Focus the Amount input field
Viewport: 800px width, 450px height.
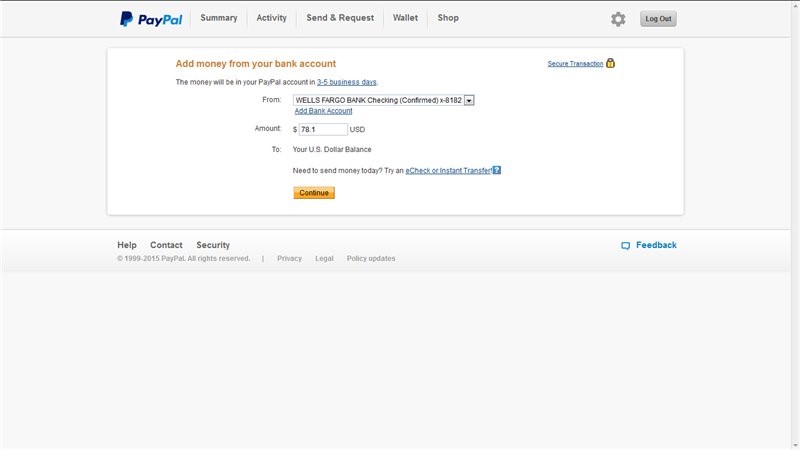[x=322, y=130]
